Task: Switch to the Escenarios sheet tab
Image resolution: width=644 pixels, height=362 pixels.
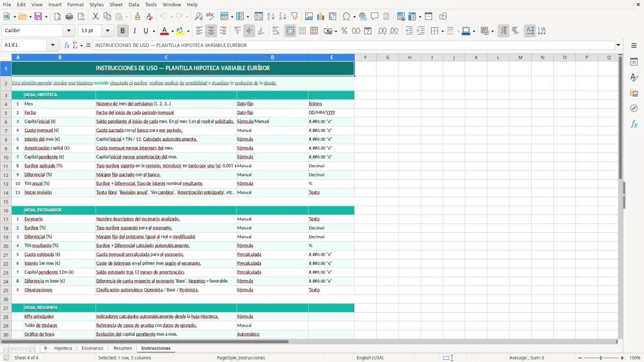Action: 92,348
